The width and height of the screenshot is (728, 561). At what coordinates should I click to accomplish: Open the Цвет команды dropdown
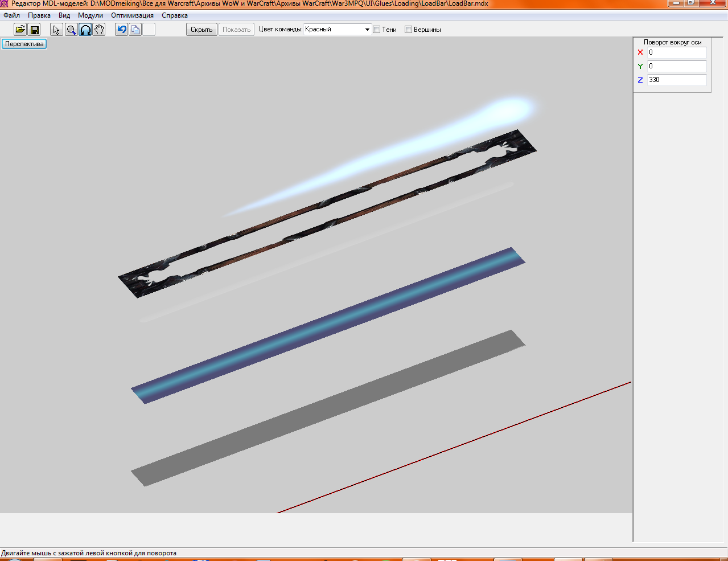(x=338, y=30)
